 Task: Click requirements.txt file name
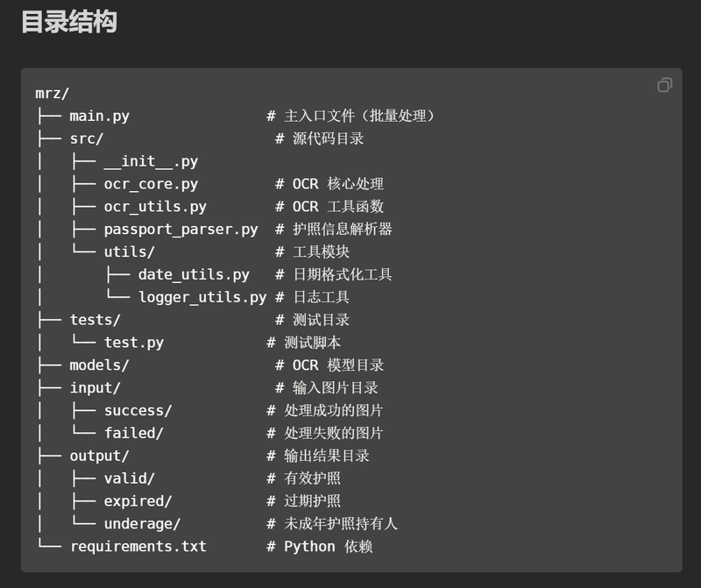coord(138,547)
